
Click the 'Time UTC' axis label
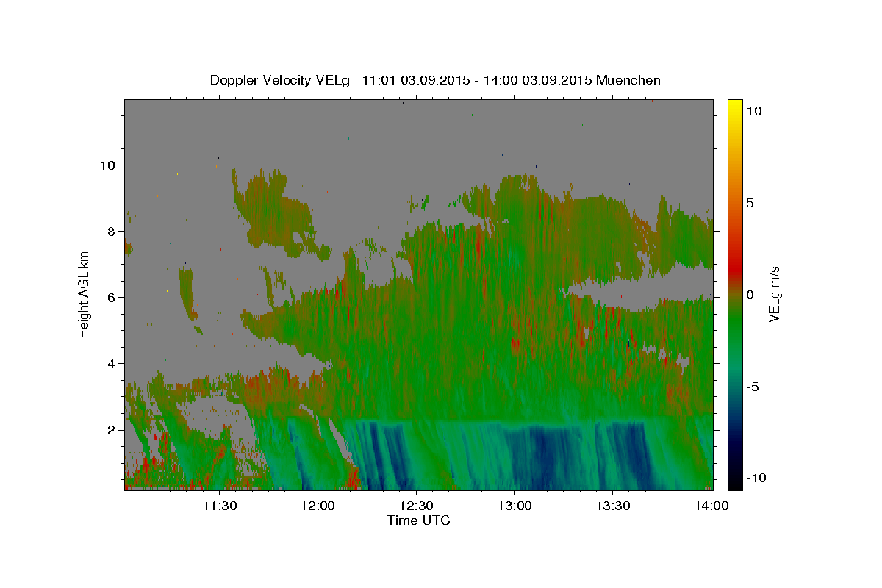tap(418, 520)
